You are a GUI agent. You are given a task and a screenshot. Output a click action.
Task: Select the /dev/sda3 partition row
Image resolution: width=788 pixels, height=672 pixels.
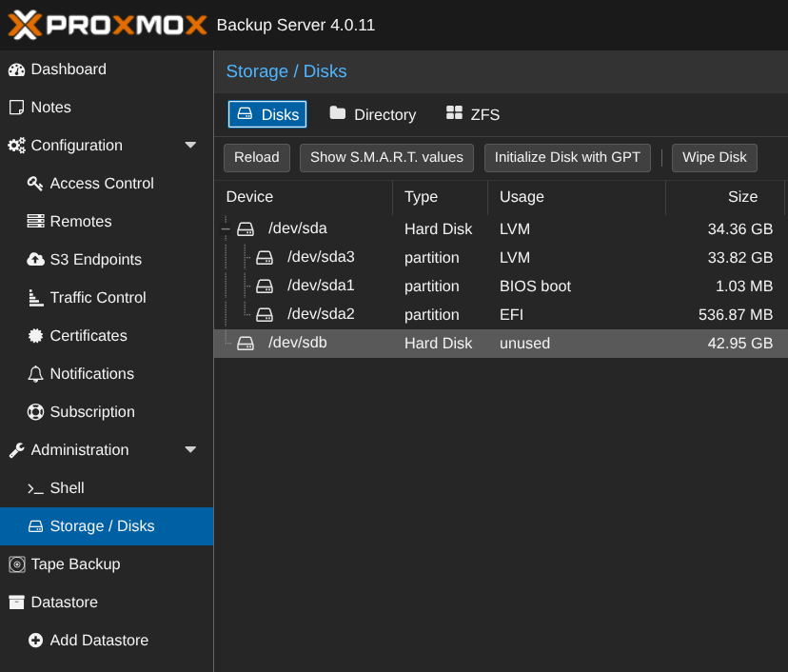[x=321, y=257]
